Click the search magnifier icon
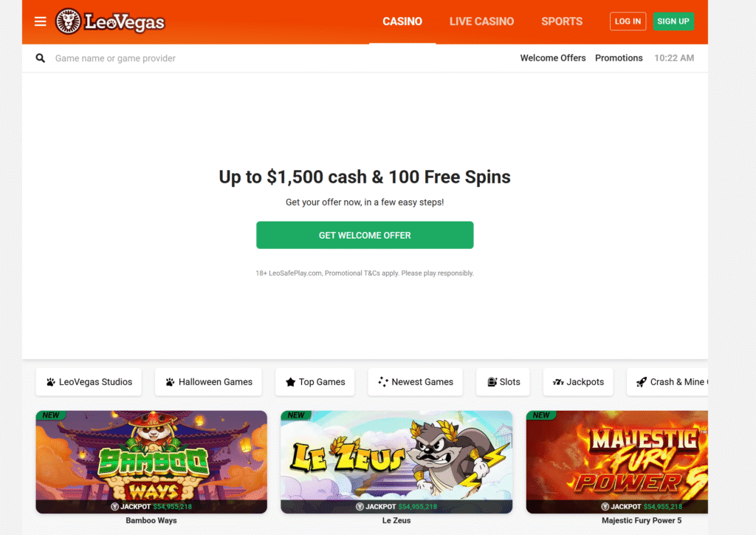 (x=41, y=58)
